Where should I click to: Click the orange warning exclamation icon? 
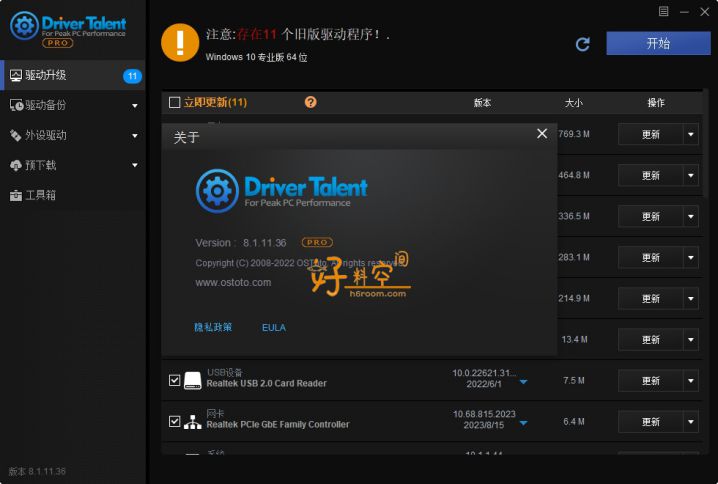(180, 42)
